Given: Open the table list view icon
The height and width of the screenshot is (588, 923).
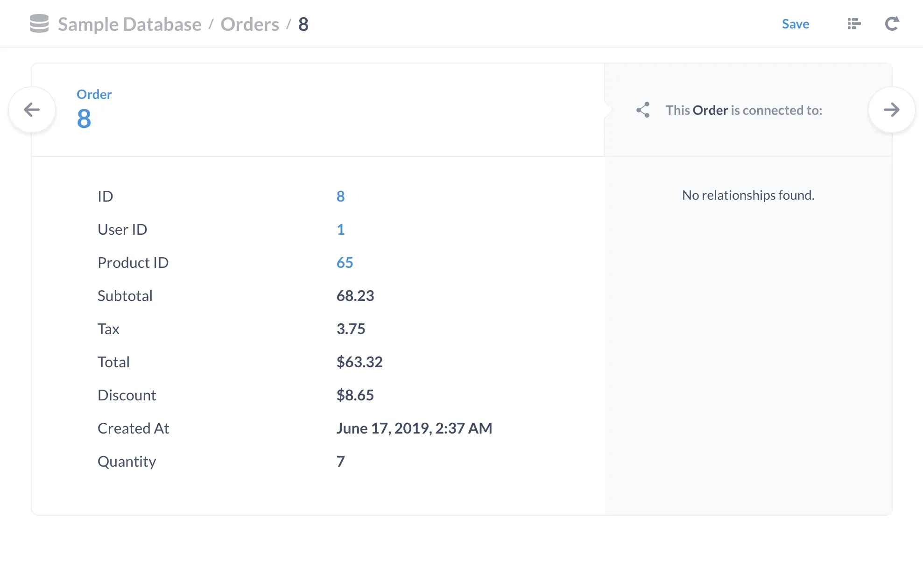Looking at the screenshot, I should tap(854, 23).
